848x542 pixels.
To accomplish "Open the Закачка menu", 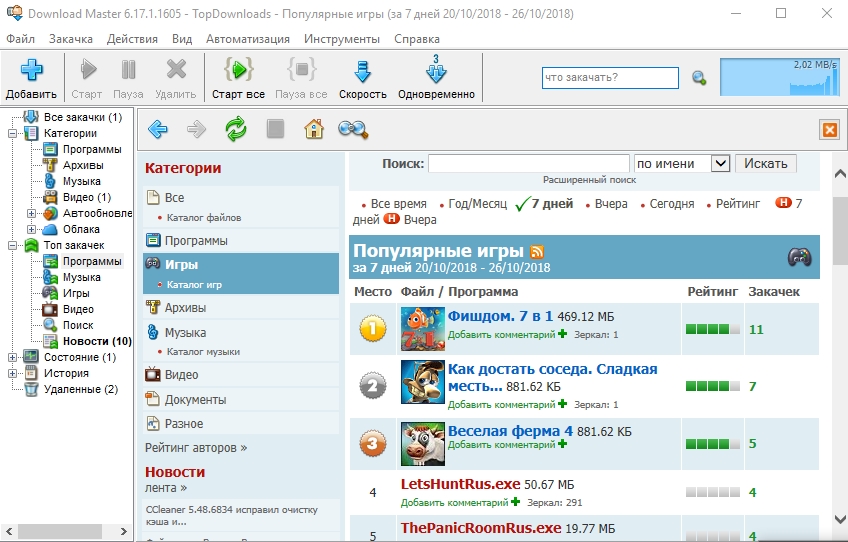I will click(x=71, y=39).
